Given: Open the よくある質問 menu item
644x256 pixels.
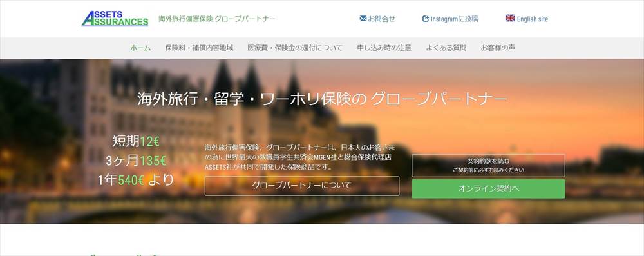Looking at the screenshot, I should [446, 48].
